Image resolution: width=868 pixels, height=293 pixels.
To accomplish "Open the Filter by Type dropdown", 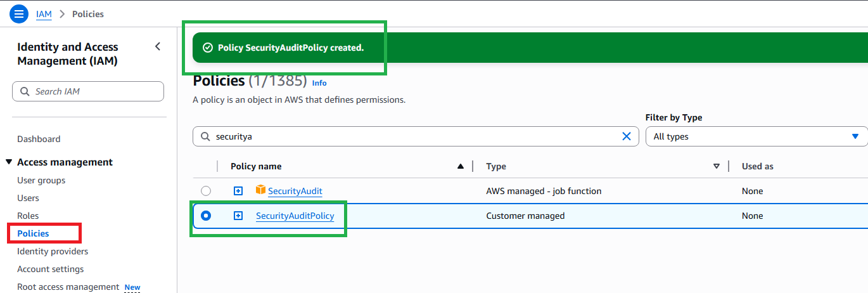I will pyautogui.click(x=756, y=136).
